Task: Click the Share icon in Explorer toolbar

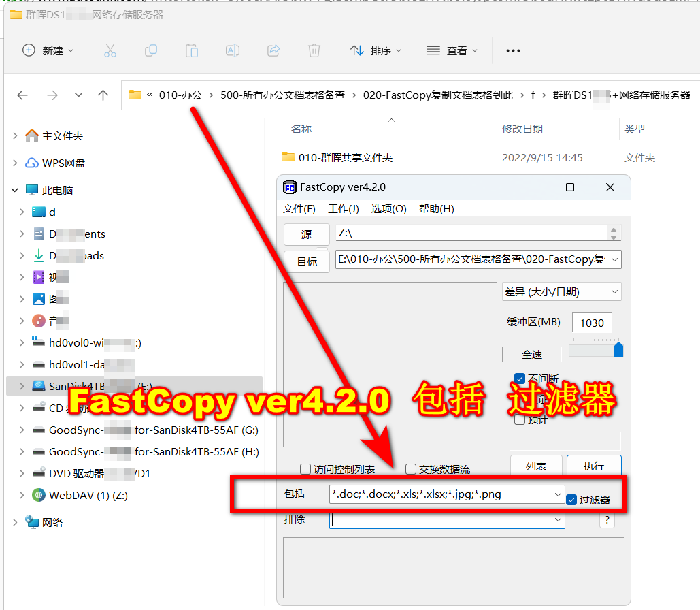Action: tap(273, 50)
